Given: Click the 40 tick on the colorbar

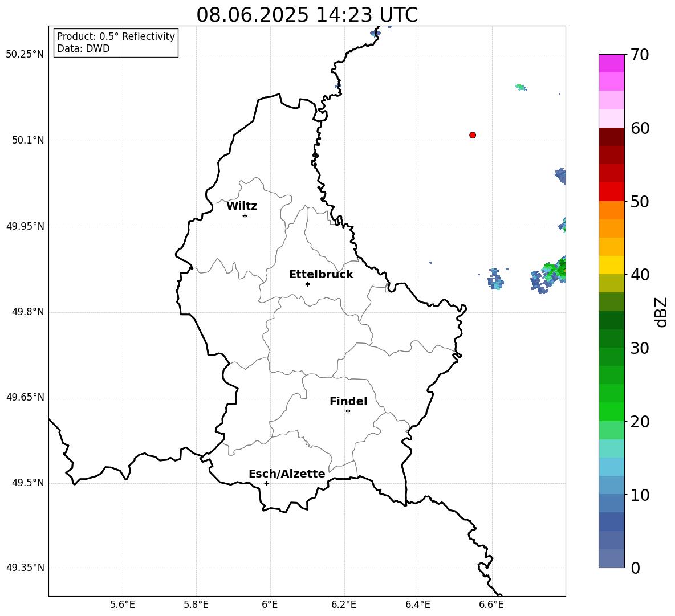Looking at the screenshot, I should 640,275.
